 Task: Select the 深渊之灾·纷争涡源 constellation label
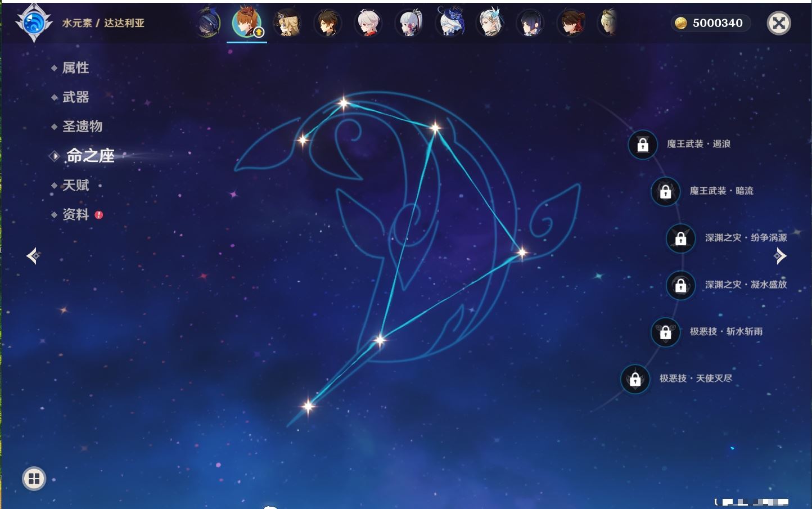click(x=746, y=237)
